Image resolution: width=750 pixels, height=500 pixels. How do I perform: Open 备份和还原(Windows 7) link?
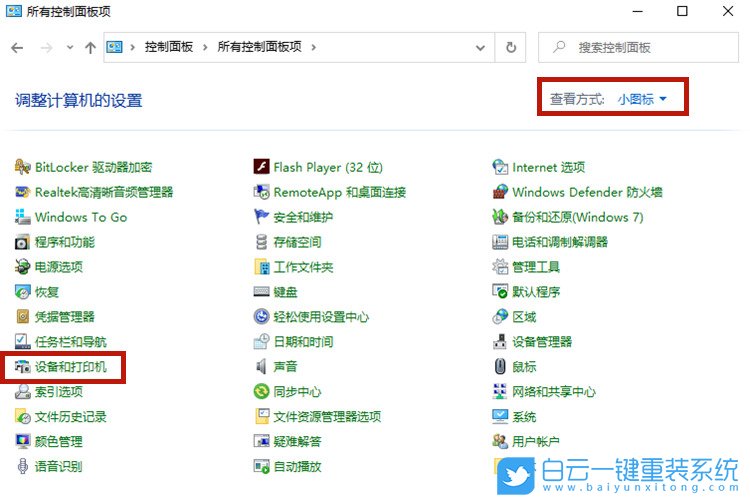[x=578, y=217]
